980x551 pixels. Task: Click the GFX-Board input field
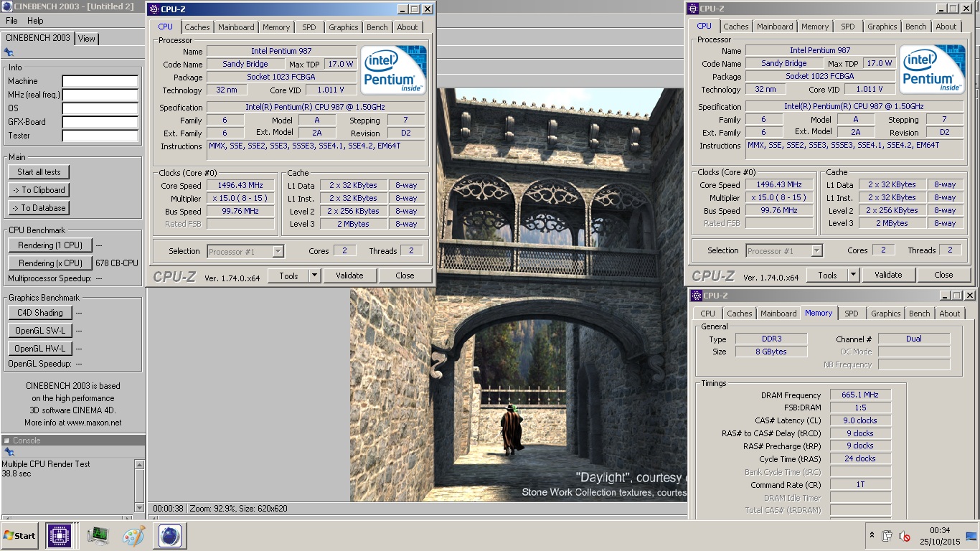click(100, 122)
